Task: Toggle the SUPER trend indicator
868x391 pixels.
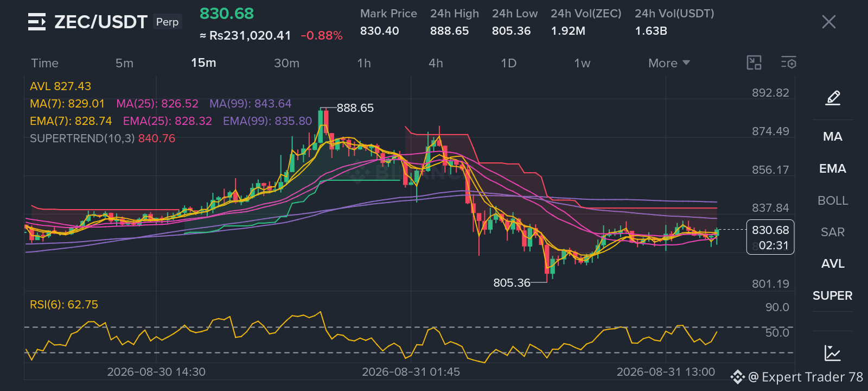Action: (x=833, y=295)
